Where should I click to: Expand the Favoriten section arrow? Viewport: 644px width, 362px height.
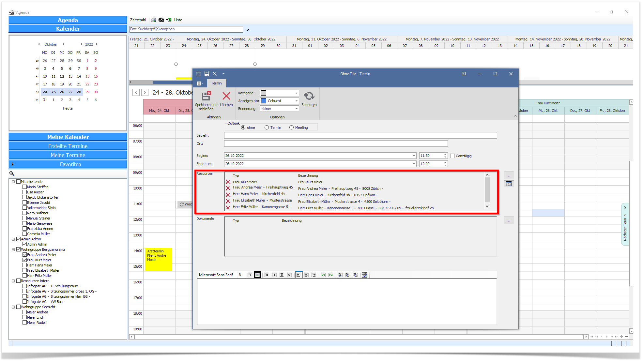click(13, 164)
